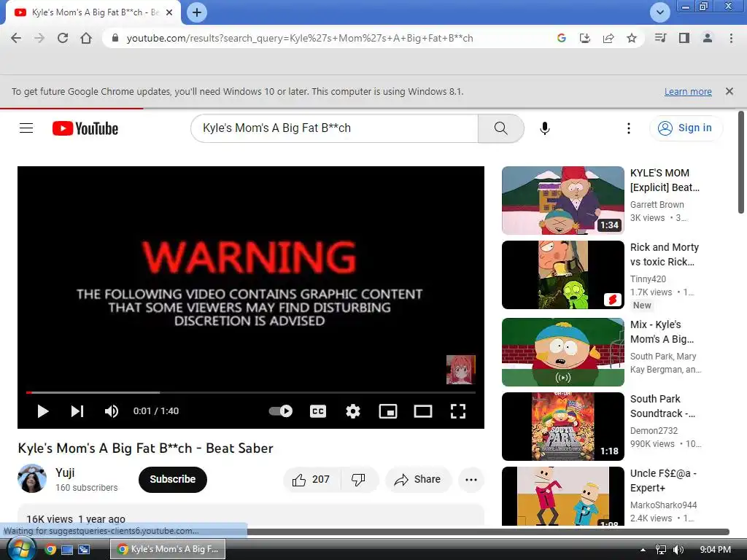The image size is (747, 560).
Task: Click the page vertical scrollbar
Action: [x=741, y=162]
